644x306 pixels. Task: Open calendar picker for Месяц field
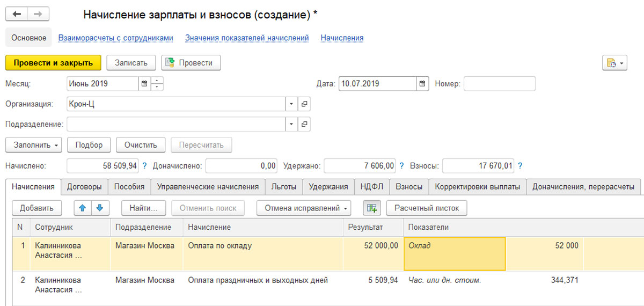(144, 84)
